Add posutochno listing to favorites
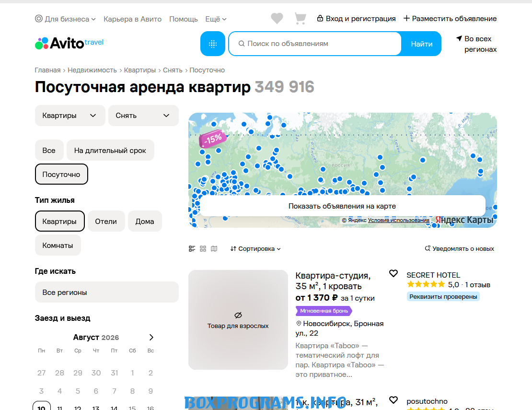The height and width of the screenshot is (410, 532). pos(393,400)
